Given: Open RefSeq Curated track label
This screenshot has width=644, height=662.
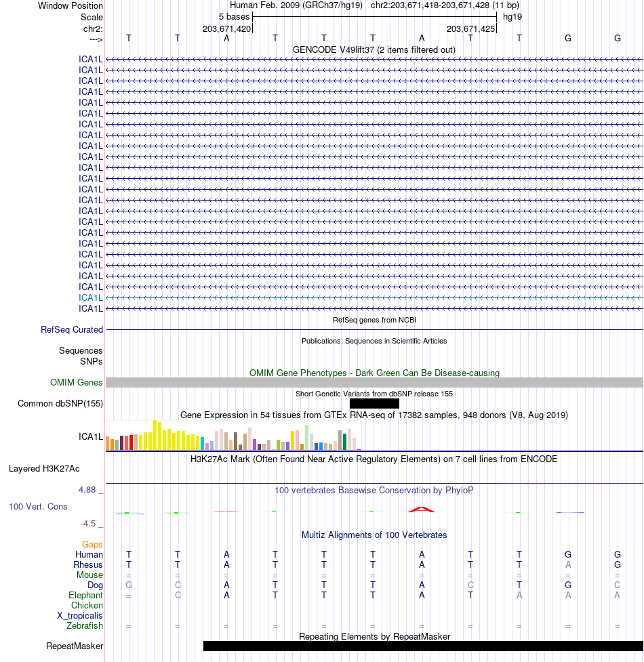Looking at the screenshot, I should click(72, 329).
